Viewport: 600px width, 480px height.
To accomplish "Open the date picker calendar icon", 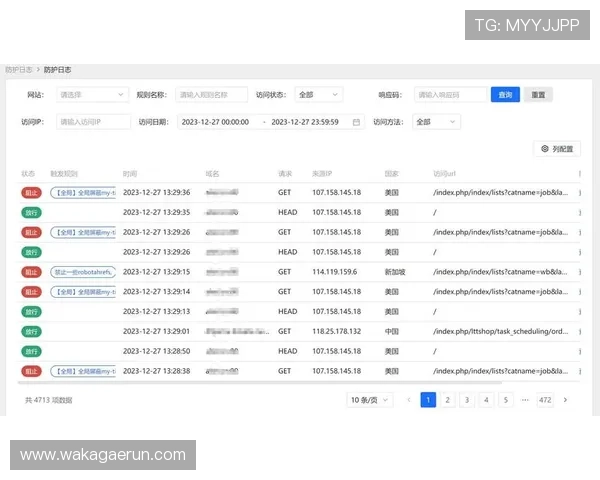I will point(356,122).
